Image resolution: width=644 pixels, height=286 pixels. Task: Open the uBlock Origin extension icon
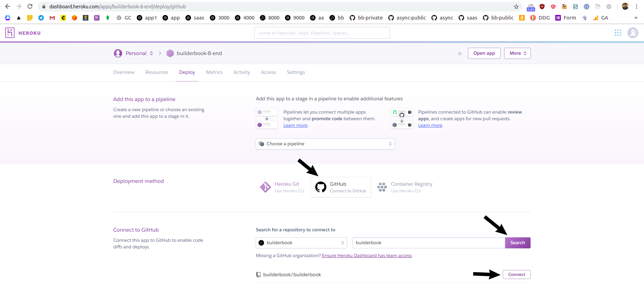(x=542, y=6)
